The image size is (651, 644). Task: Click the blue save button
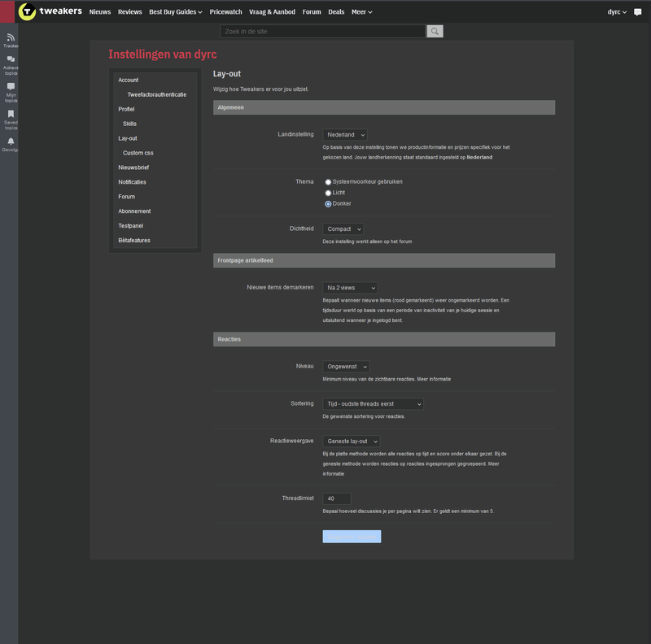coord(352,537)
